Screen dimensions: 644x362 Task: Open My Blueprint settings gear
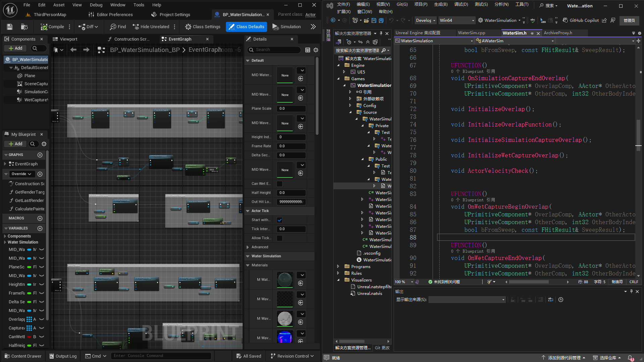tap(44, 144)
